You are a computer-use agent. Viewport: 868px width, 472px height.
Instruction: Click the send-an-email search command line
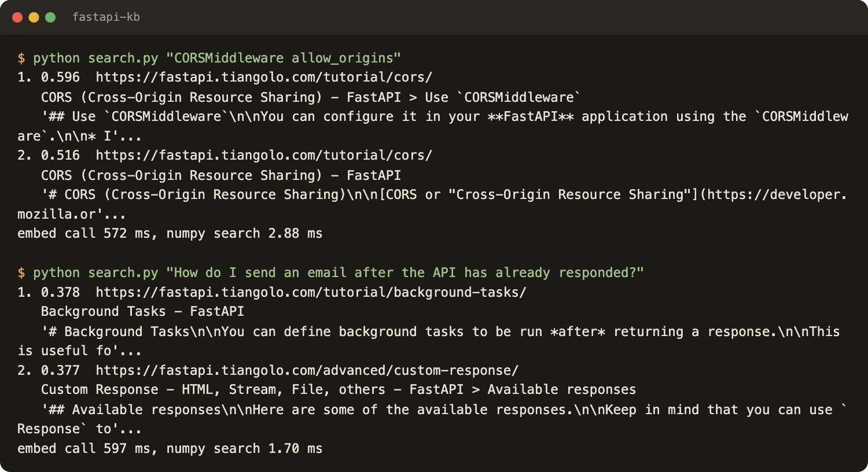(x=330, y=273)
